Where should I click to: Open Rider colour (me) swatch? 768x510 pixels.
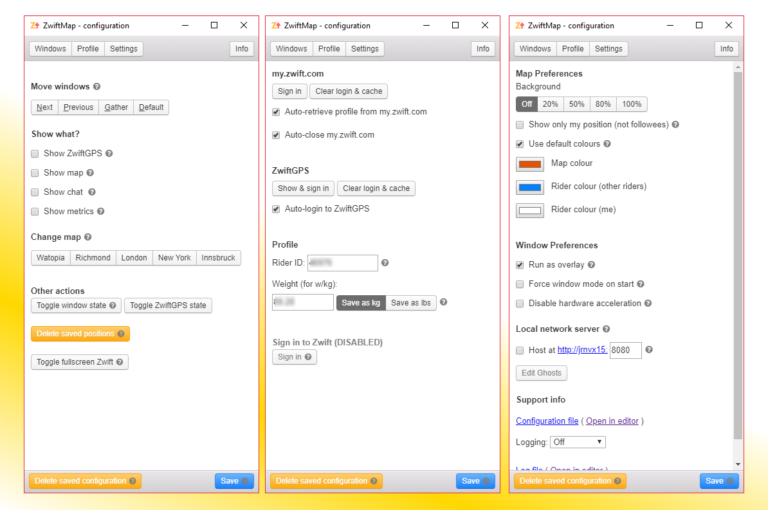tap(529, 210)
